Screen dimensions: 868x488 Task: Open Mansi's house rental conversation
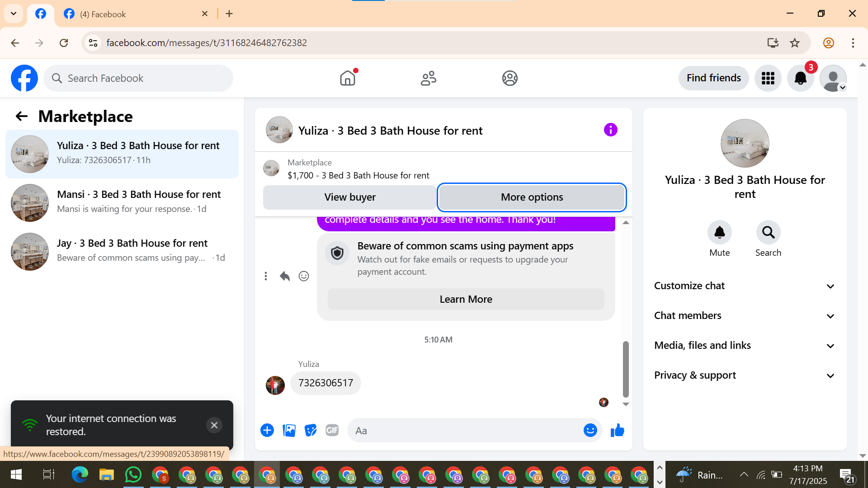click(x=122, y=202)
